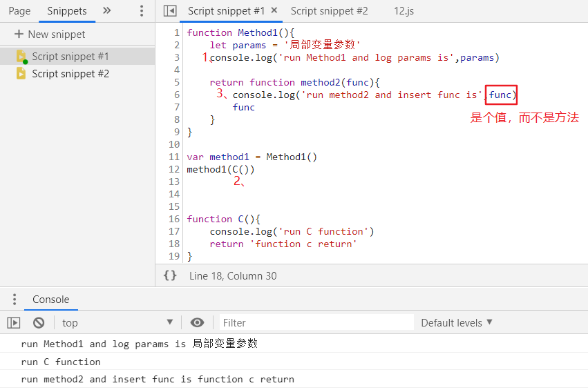Click the Script snippet #1 file icon
Viewport: 588px width, 390px height.
pos(21,57)
